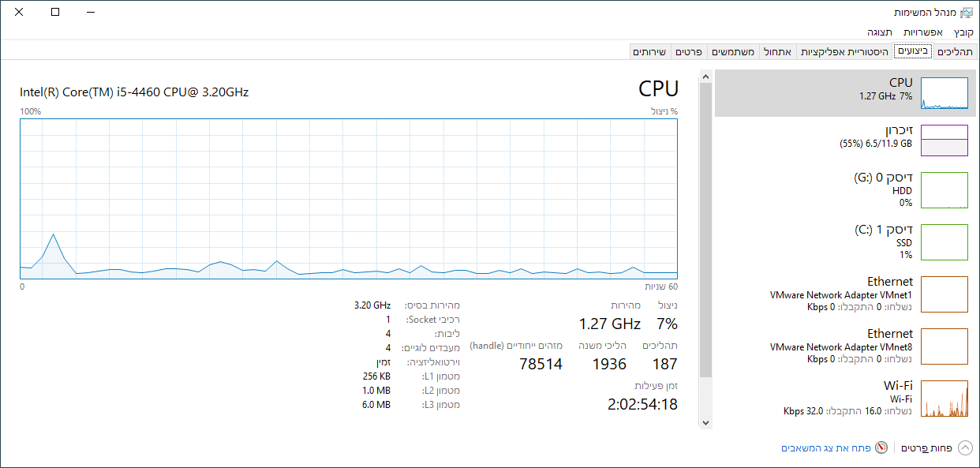Click the פתח את צג המשאבים link

825,447
